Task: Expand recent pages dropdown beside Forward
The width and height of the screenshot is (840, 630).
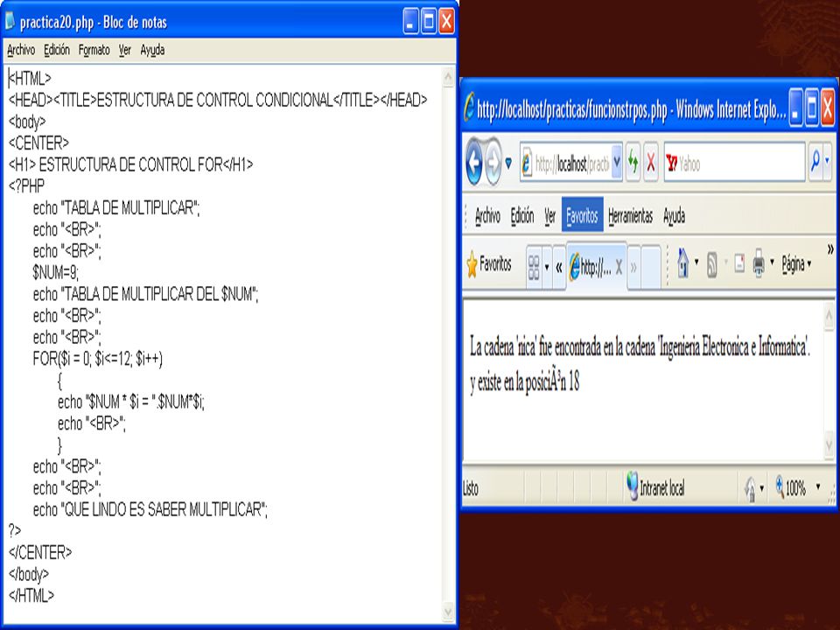Action: coord(508,162)
